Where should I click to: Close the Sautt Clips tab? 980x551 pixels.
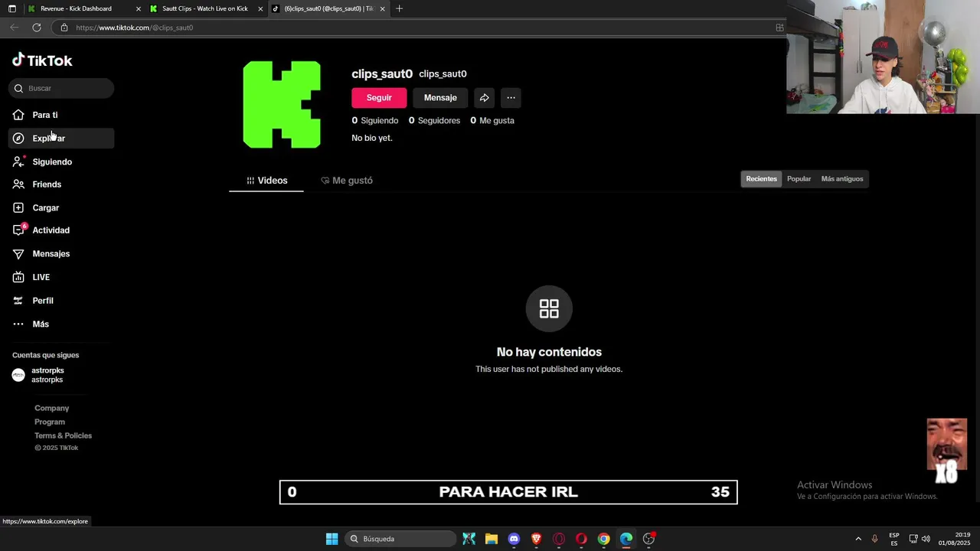pos(260,9)
